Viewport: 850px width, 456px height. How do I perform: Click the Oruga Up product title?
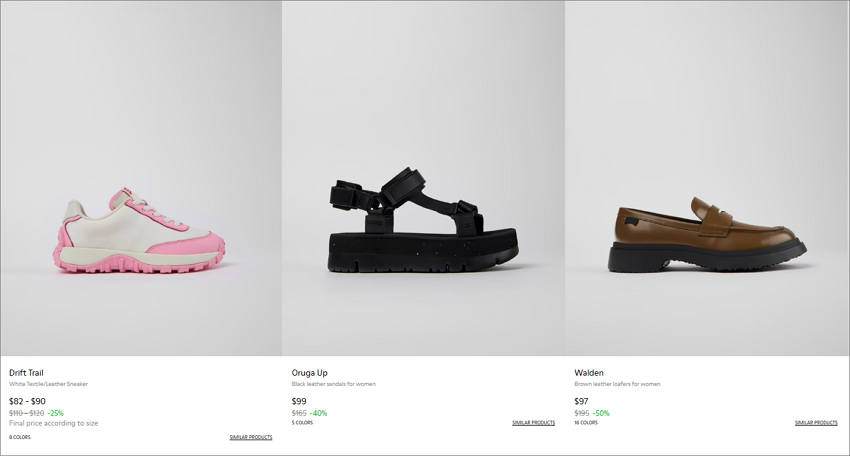coord(310,373)
